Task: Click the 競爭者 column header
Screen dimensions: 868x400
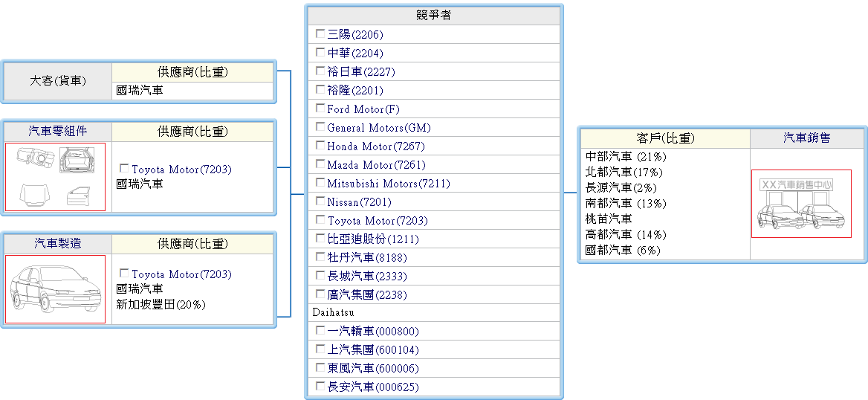Action: pos(433,16)
